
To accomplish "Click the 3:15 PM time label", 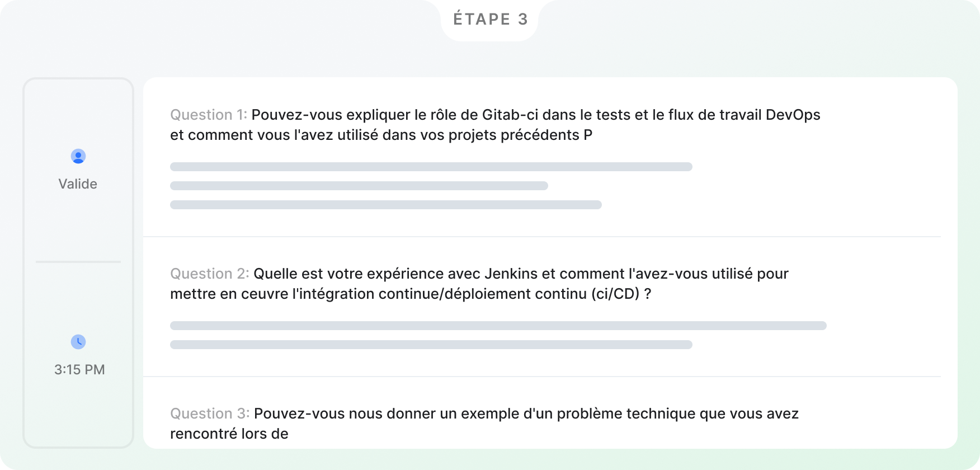I will [79, 370].
